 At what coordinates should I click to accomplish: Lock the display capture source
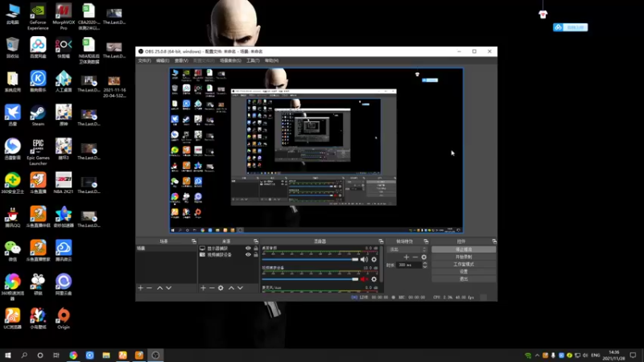[256, 249]
